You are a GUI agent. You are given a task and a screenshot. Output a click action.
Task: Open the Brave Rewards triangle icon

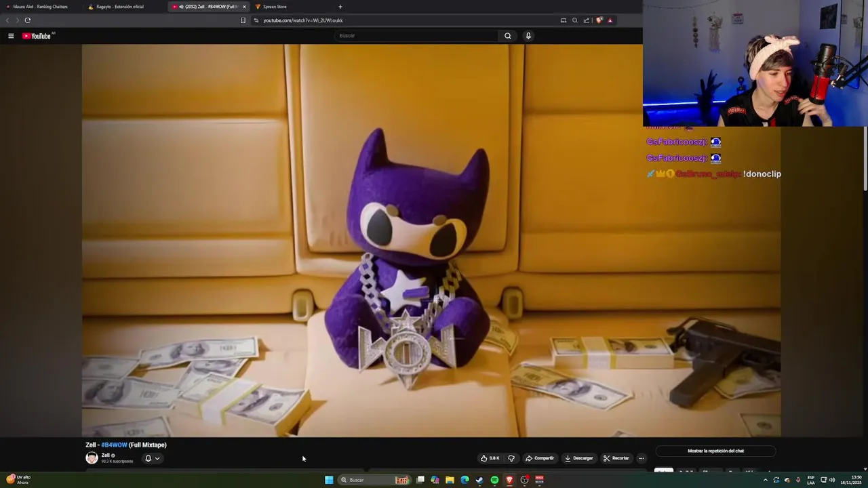tap(610, 20)
